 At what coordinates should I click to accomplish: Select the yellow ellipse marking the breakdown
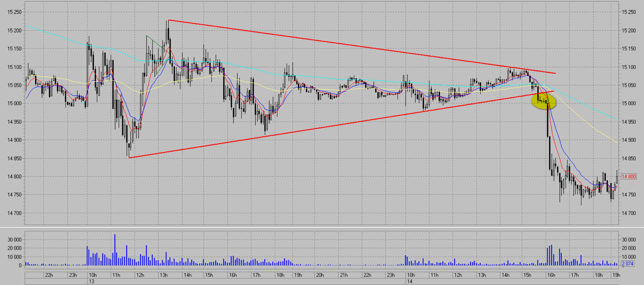click(544, 101)
